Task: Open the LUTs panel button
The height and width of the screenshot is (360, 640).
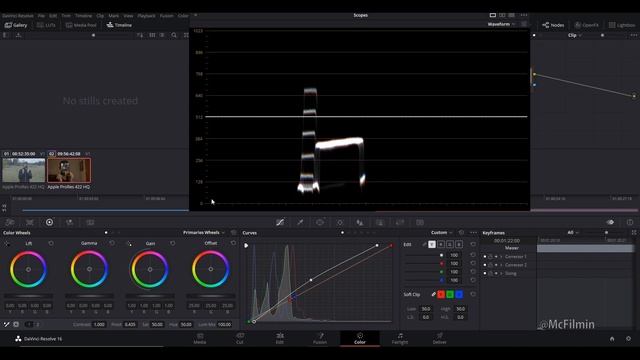Action: tap(46, 25)
